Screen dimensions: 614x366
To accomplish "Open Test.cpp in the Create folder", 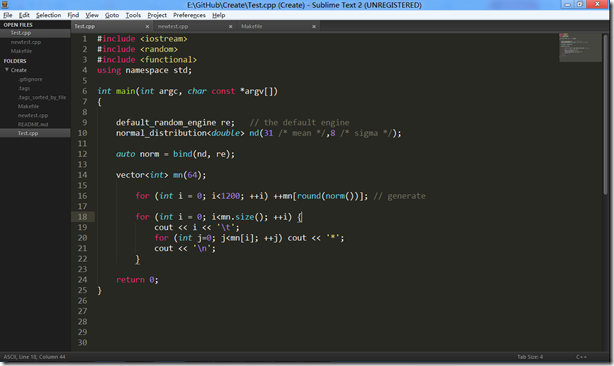I will (35, 133).
